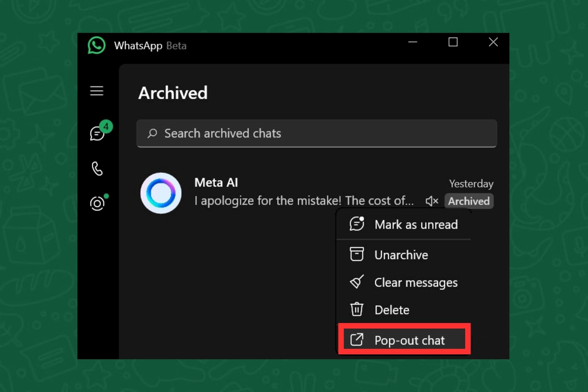
Task: Click the message preview 'I apologize for the mistake!'
Action: click(304, 201)
